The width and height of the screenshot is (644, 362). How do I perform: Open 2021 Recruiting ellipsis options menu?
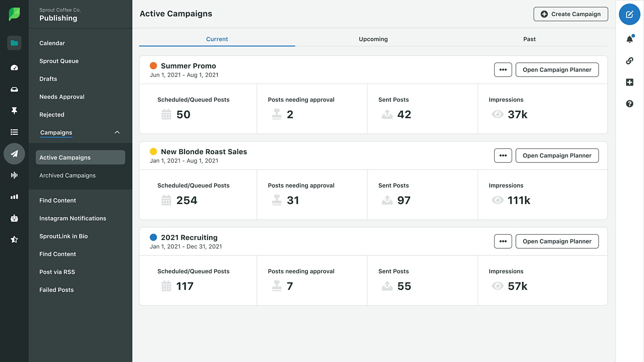click(503, 241)
